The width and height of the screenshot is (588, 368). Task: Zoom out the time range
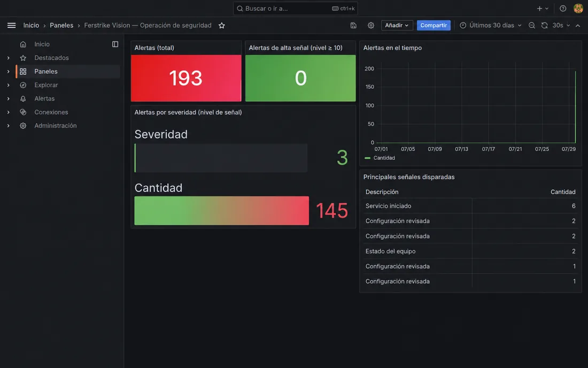[x=531, y=25]
